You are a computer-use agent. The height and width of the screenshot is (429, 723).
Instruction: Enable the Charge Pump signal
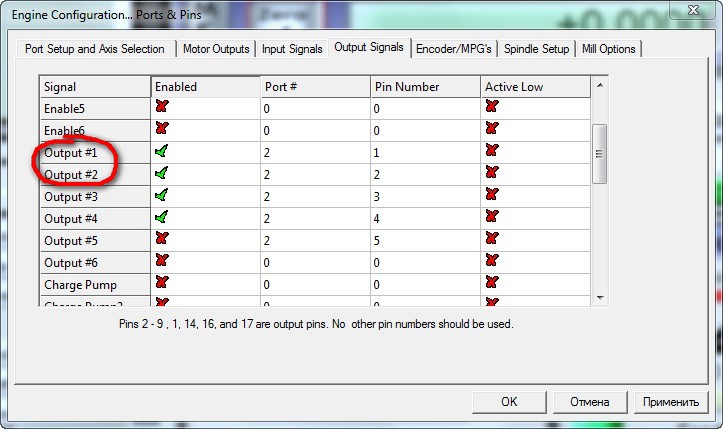[x=162, y=282]
